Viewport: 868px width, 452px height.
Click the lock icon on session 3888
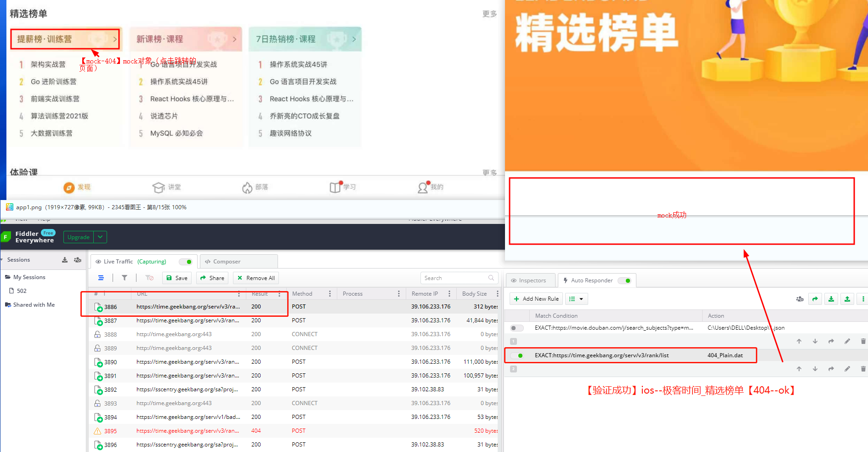pos(97,334)
